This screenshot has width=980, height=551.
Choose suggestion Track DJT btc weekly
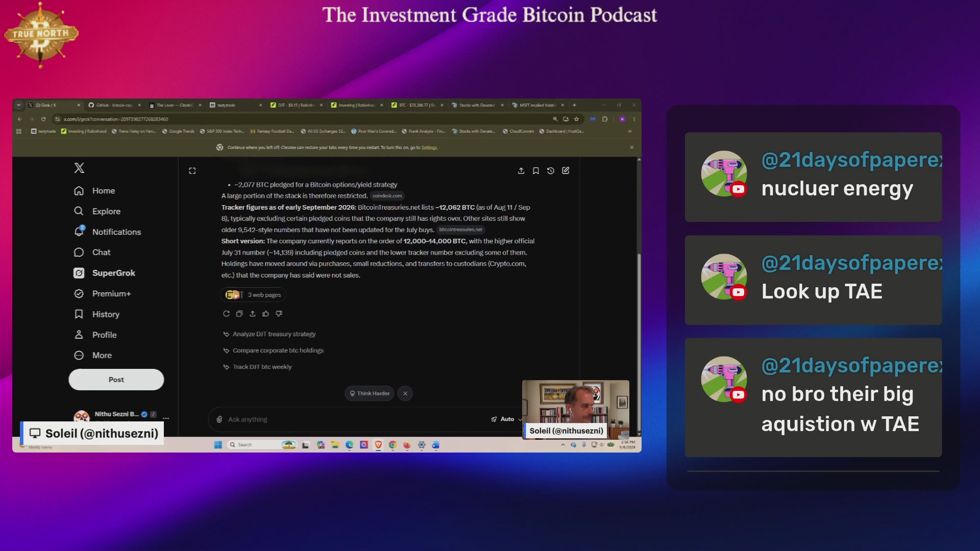click(x=258, y=367)
